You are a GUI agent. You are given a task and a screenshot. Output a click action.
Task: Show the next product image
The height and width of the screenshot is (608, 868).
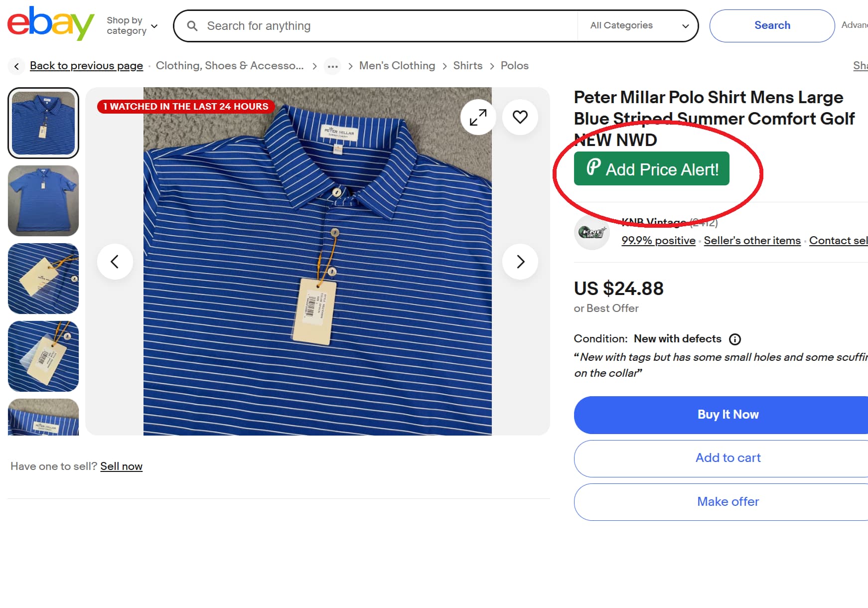(x=520, y=261)
